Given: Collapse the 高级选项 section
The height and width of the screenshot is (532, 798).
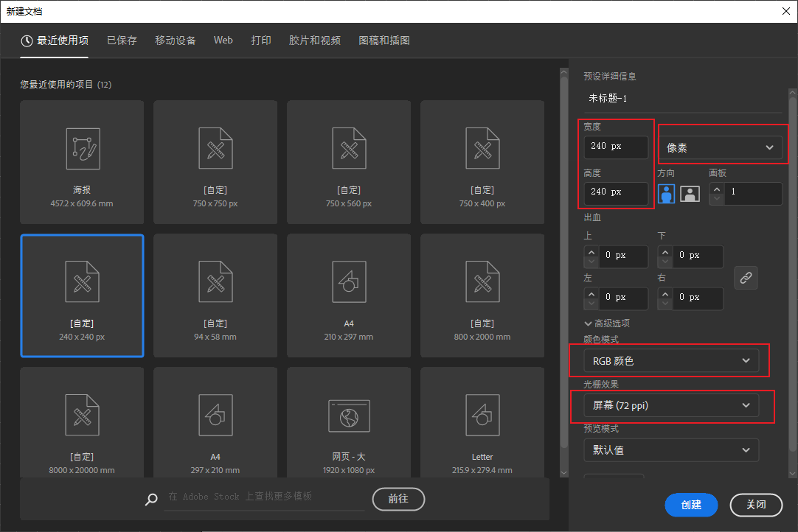Looking at the screenshot, I should point(607,323).
